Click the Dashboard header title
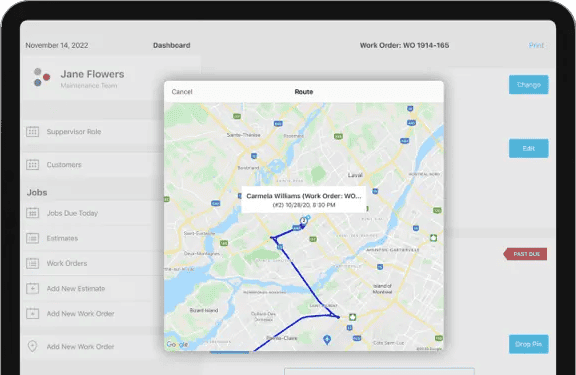 (x=172, y=45)
